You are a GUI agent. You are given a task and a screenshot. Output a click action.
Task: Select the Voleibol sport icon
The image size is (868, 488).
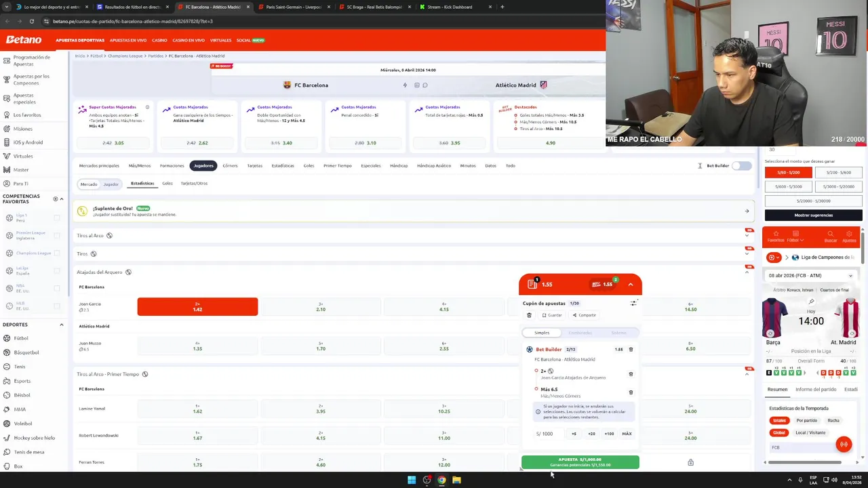[7, 424]
